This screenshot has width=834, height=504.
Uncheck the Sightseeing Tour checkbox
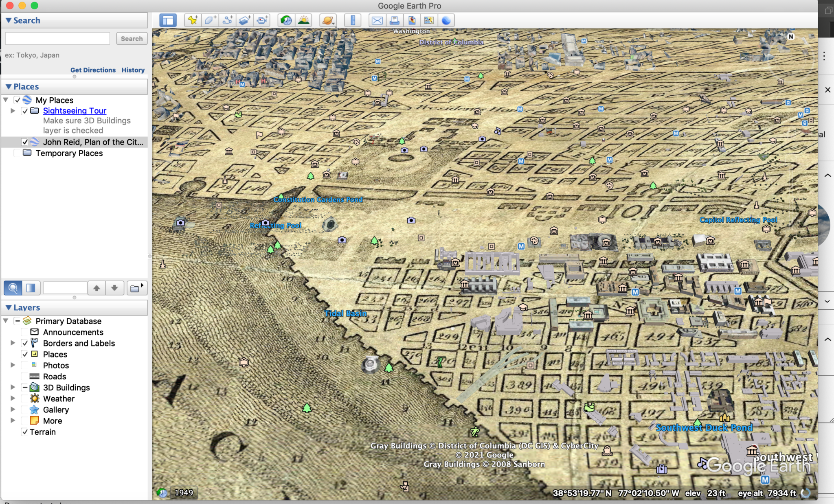(25, 111)
